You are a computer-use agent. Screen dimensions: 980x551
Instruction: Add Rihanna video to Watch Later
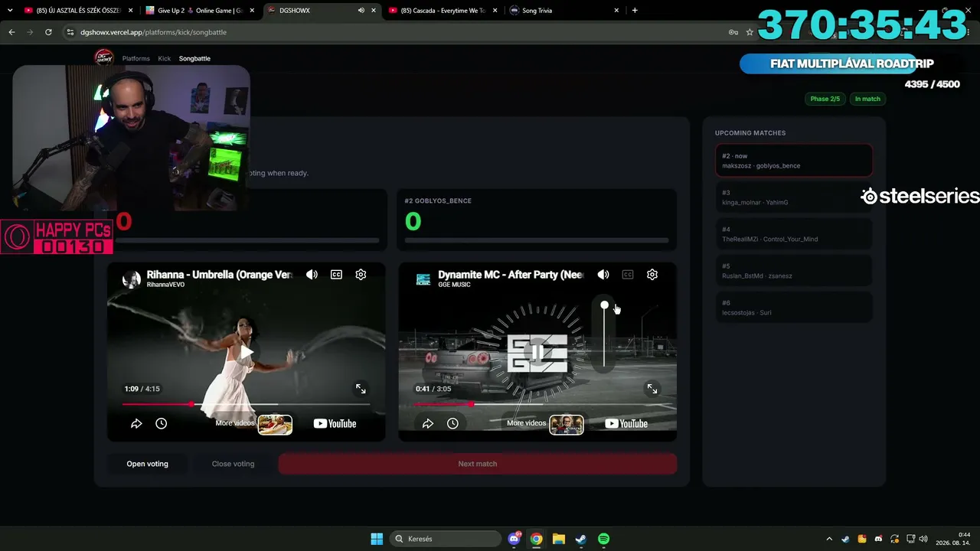161,423
